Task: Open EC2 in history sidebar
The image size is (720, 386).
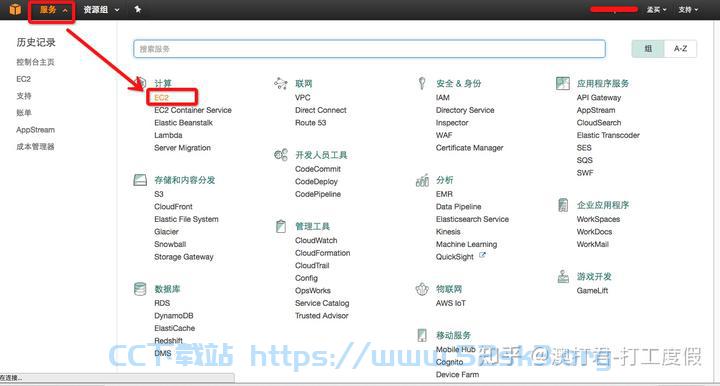Action: [23, 79]
